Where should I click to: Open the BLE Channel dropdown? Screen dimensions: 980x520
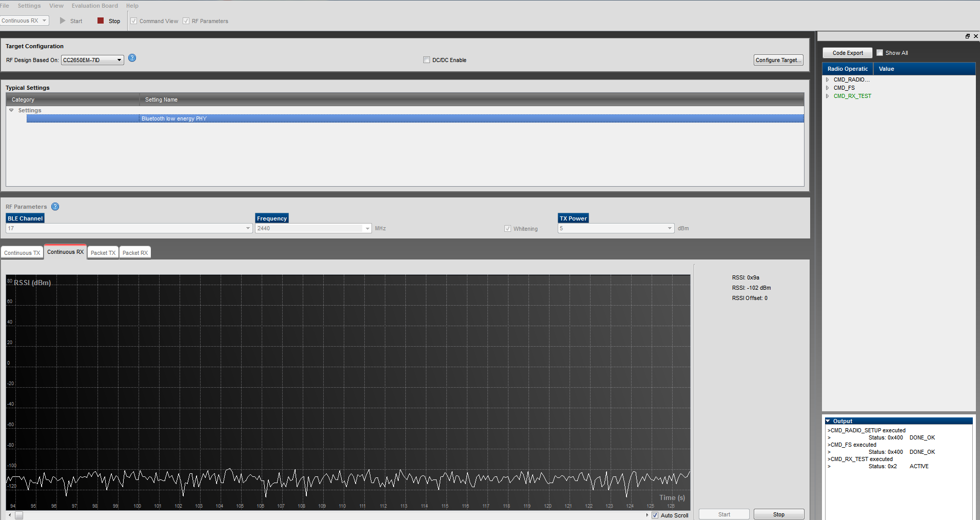(x=129, y=228)
